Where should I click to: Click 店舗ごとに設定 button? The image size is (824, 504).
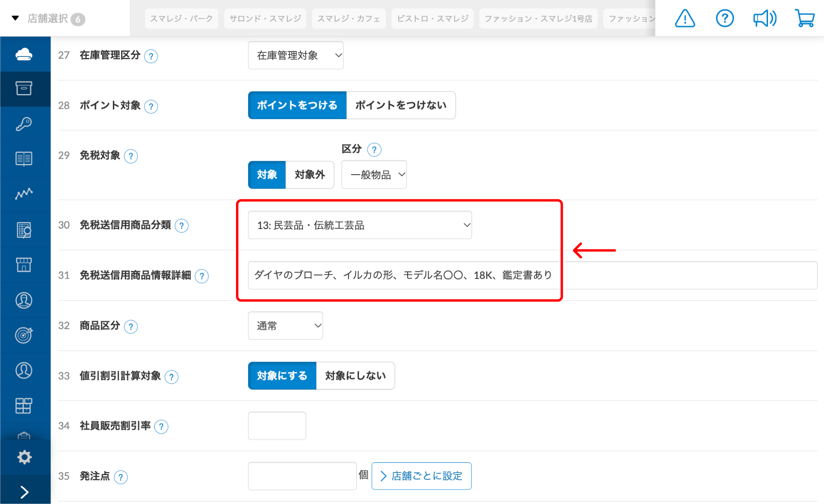422,476
